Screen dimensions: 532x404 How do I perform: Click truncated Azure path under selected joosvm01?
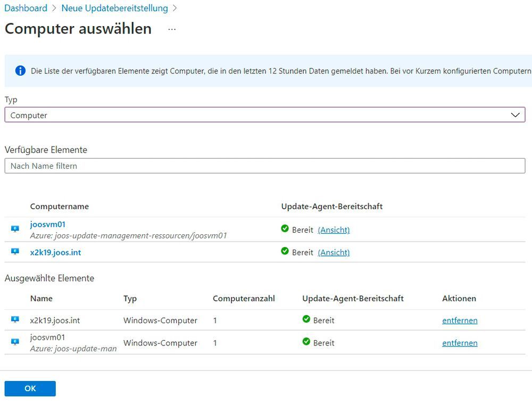tap(73, 349)
